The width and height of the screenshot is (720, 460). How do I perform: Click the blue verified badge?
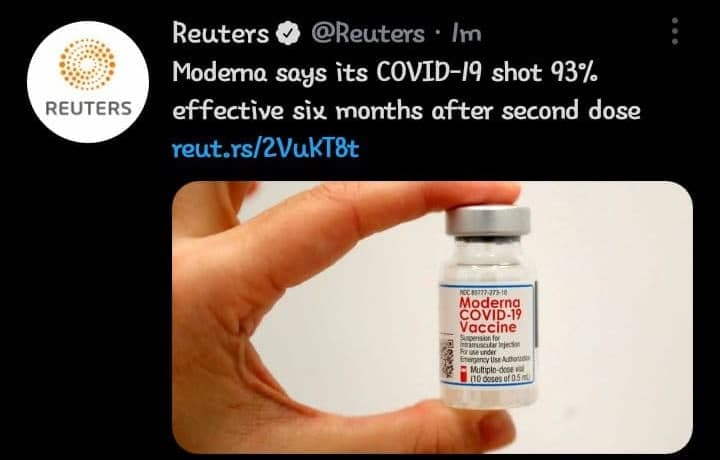click(x=287, y=34)
